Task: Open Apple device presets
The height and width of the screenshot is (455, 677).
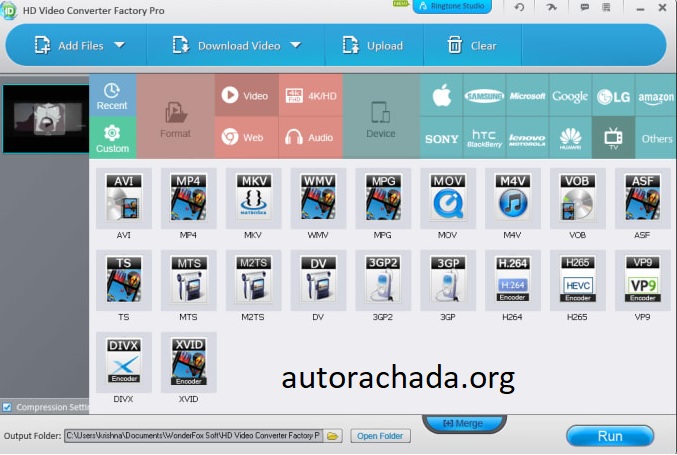Action: 441,95
